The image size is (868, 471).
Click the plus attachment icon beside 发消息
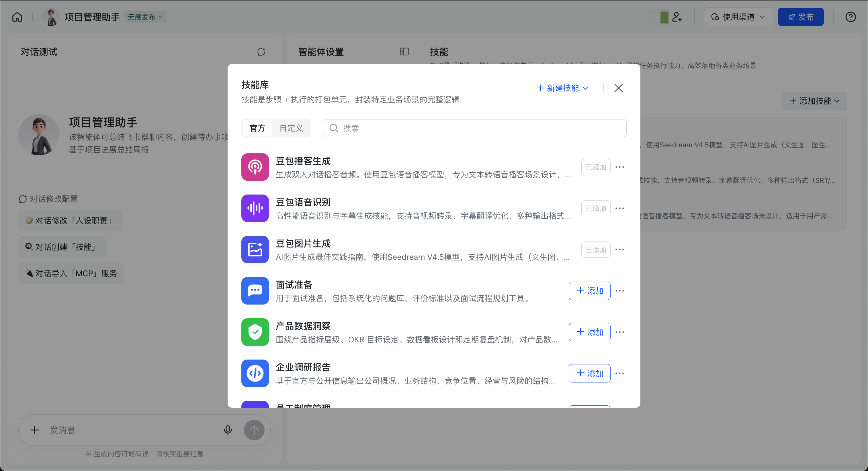[35, 430]
